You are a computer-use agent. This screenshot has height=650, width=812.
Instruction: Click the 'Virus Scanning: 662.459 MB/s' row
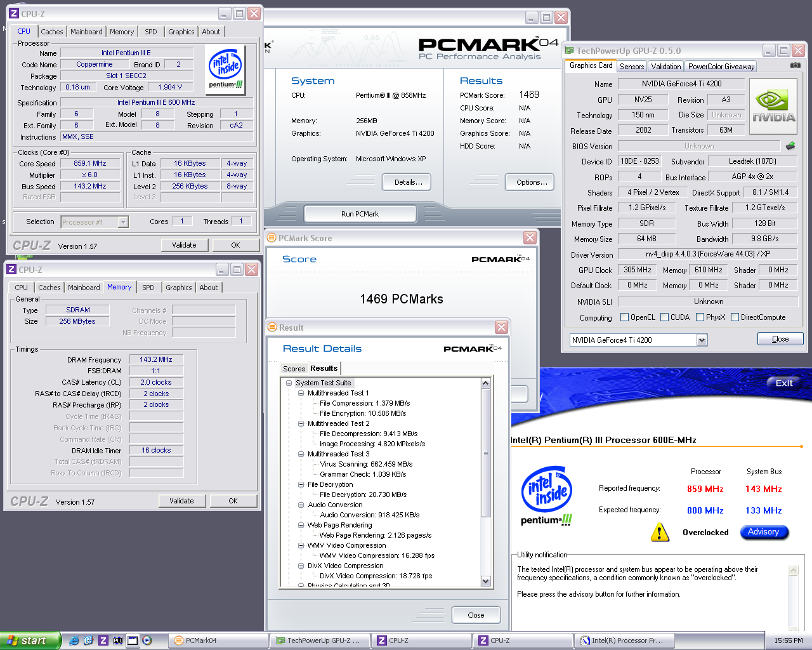click(367, 464)
